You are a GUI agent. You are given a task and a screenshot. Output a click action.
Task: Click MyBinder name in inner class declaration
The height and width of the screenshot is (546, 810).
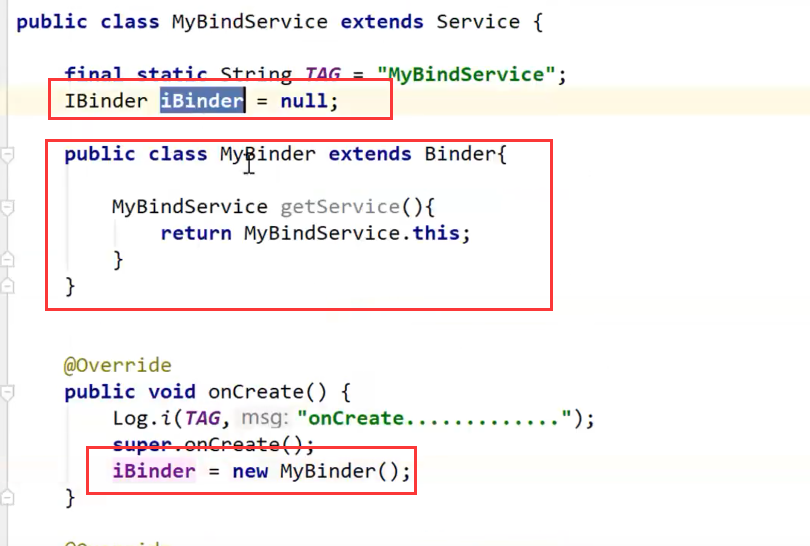(268, 154)
